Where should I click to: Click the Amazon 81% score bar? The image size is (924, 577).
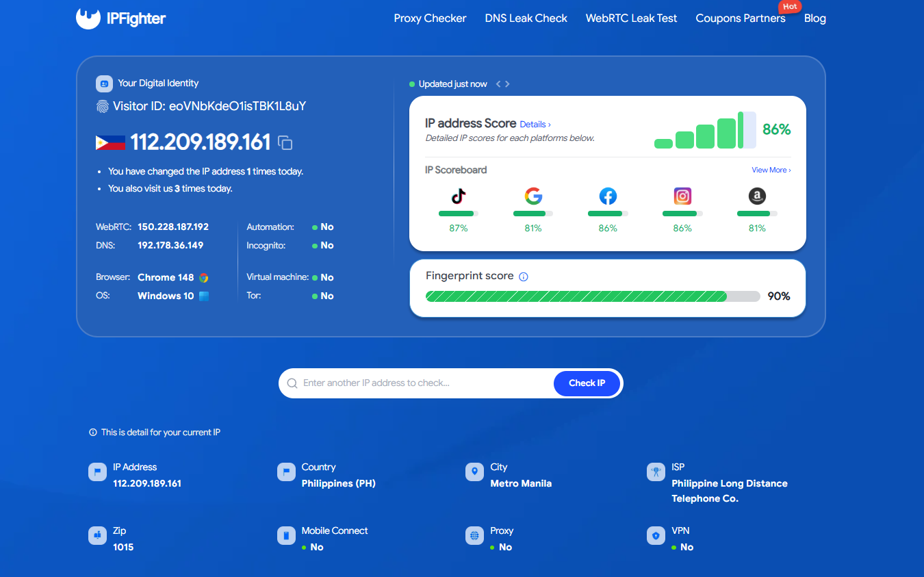757,214
